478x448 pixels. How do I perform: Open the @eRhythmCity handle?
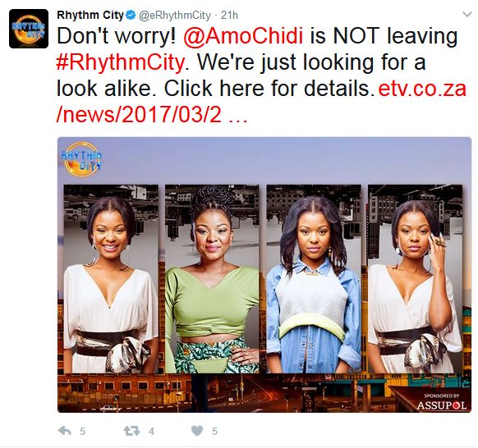coord(175,16)
